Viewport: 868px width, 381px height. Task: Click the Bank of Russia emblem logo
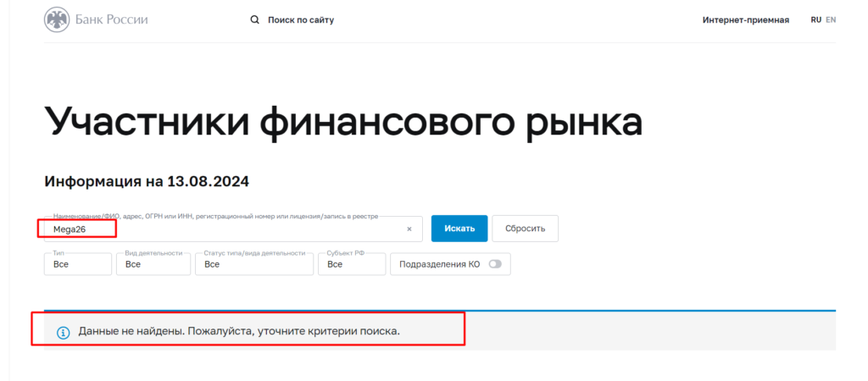57,20
